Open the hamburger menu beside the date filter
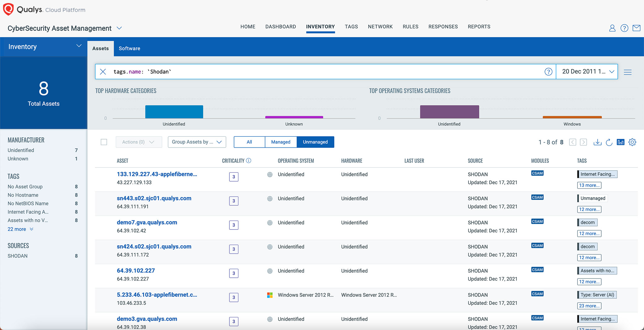The image size is (644, 330). [x=628, y=72]
